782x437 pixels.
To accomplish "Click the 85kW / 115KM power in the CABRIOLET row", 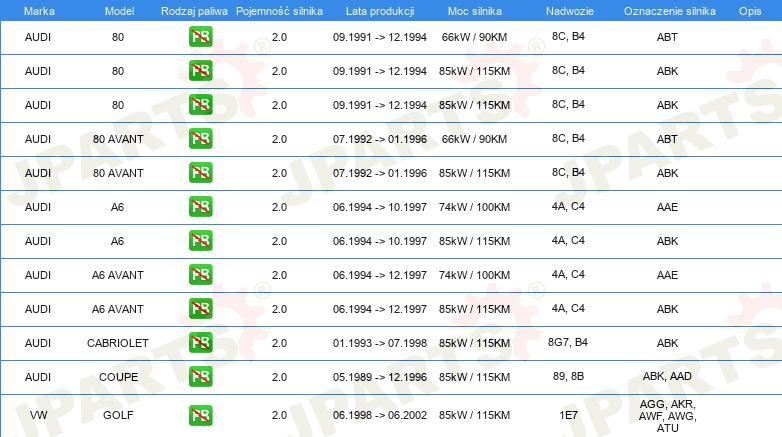I will (474, 343).
